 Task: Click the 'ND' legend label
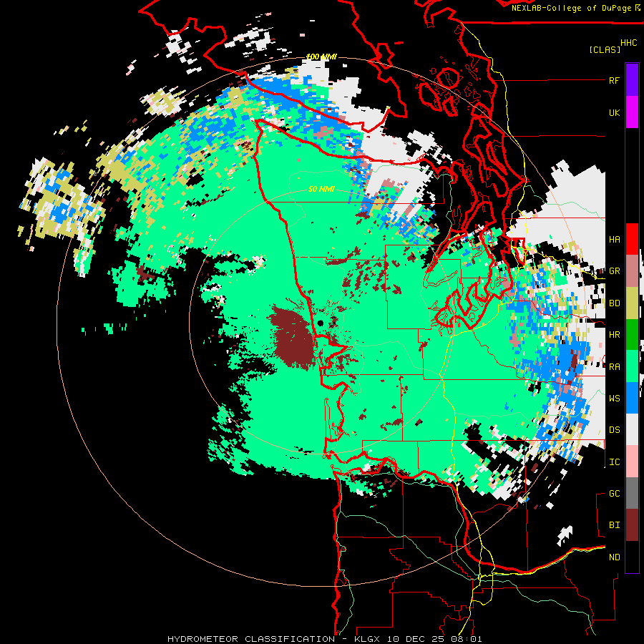click(x=614, y=557)
